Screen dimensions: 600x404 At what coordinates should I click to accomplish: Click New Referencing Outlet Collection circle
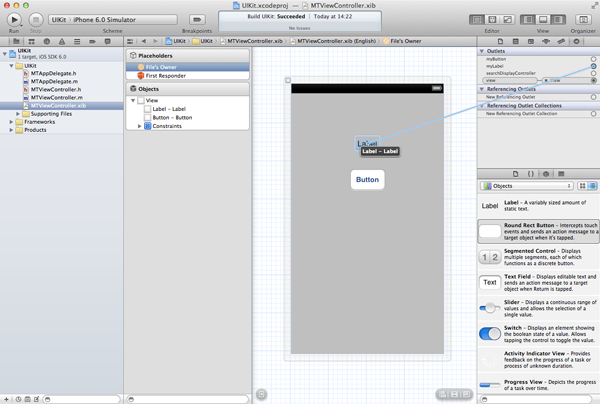coord(593,114)
